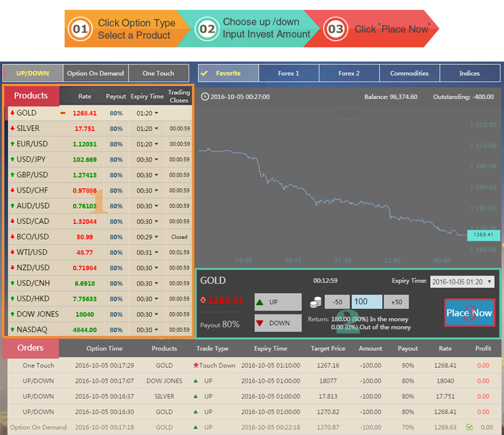Click SILVER rate 17.751 in products list

(85, 129)
